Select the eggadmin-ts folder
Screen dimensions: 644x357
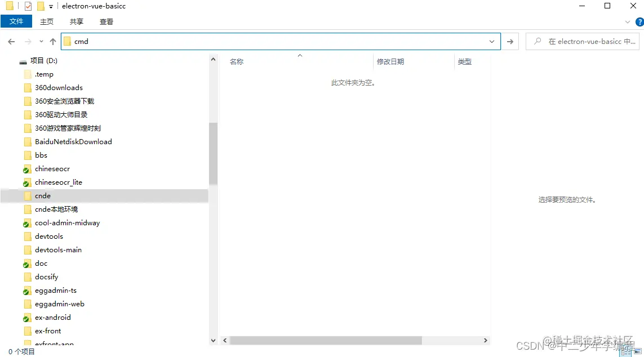click(55, 291)
